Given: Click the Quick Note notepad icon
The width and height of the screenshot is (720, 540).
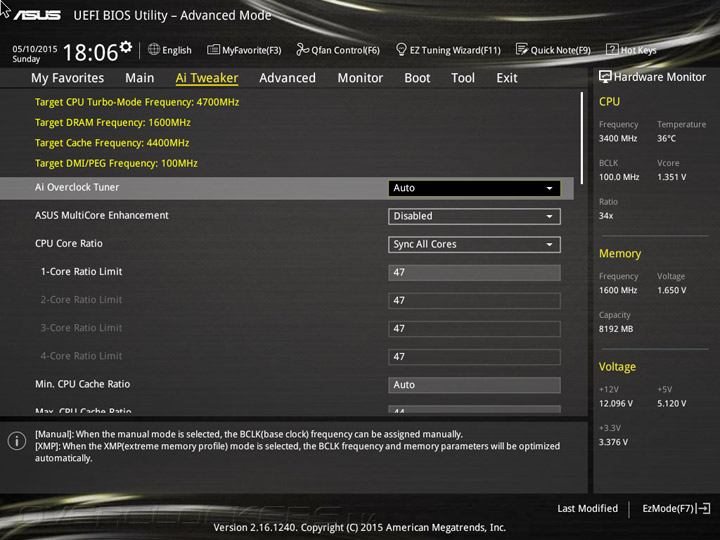Looking at the screenshot, I should (x=522, y=49).
